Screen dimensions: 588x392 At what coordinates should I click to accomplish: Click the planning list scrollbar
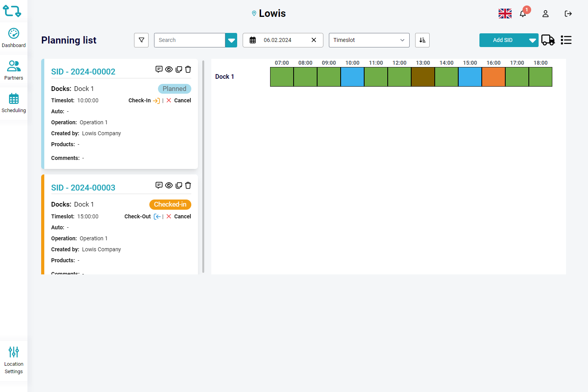click(203, 167)
